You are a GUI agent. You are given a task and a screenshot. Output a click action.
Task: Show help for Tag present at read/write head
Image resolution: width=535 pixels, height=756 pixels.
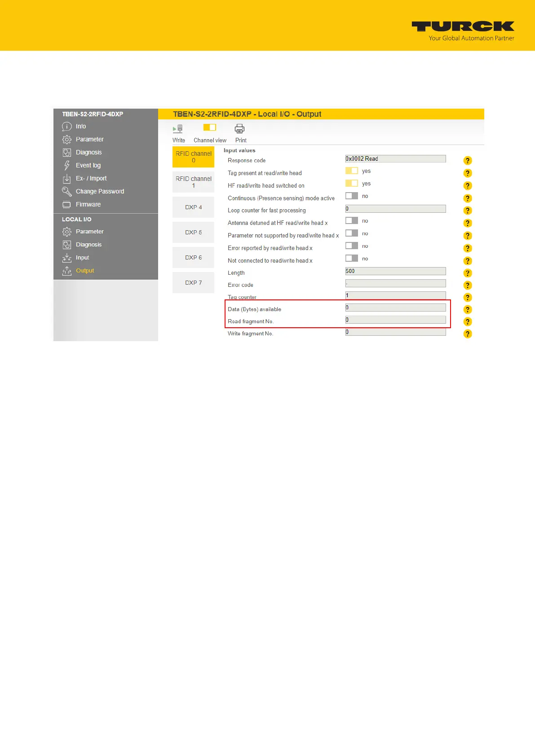(468, 173)
